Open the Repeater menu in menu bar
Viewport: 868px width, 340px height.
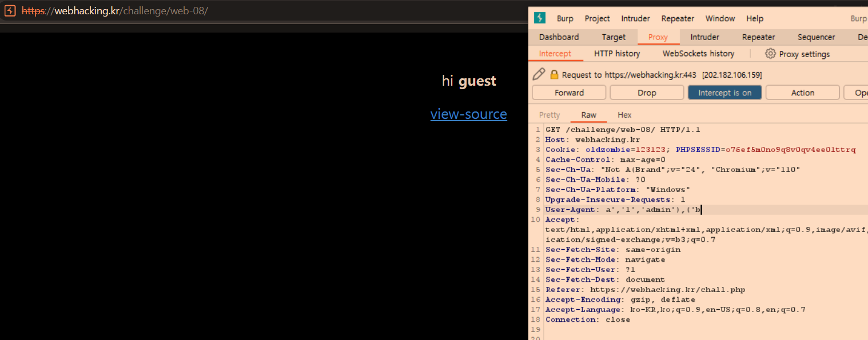pyautogui.click(x=678, y=18)
